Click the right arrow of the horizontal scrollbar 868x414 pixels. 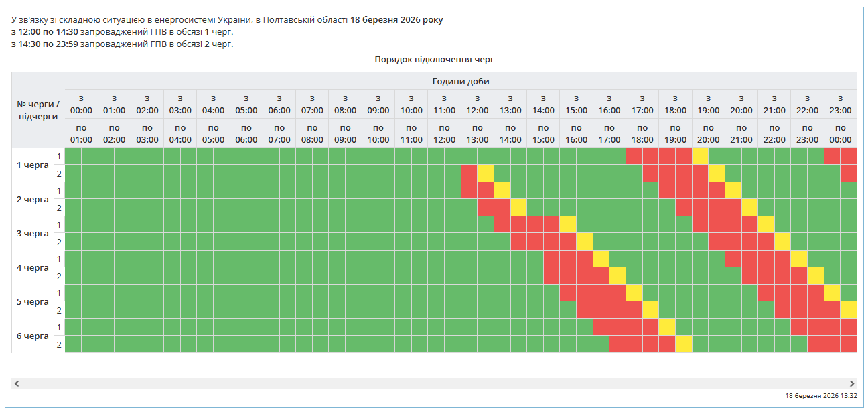click(x=852, y=384)
